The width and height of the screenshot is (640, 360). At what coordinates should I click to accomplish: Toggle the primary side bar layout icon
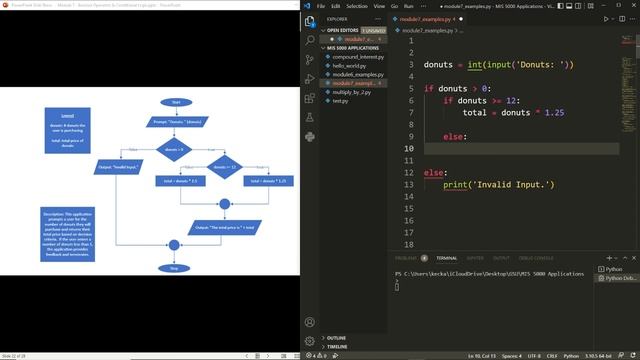click(x=560, y=6)
